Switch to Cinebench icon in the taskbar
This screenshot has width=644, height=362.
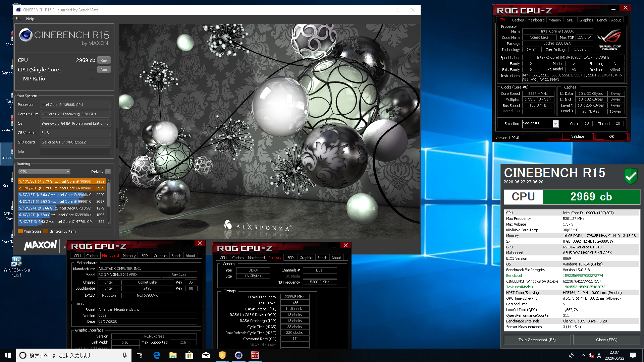pyautogui.click(x=239, y=355)
